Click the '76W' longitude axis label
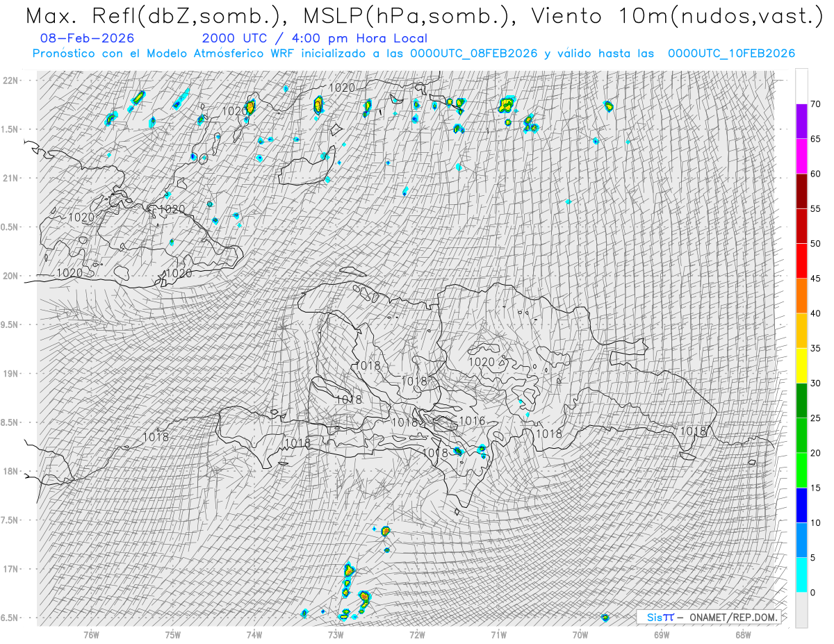The image size is (834, 644). (91, 634)
